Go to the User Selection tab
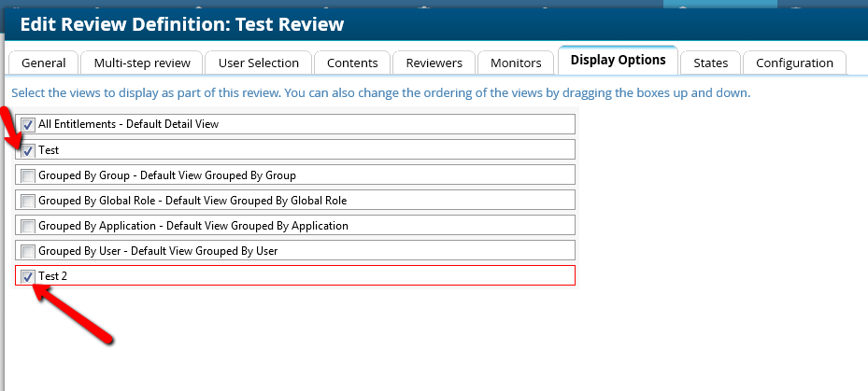This screenshot has height=391, width=868. (x=259, y=63)
